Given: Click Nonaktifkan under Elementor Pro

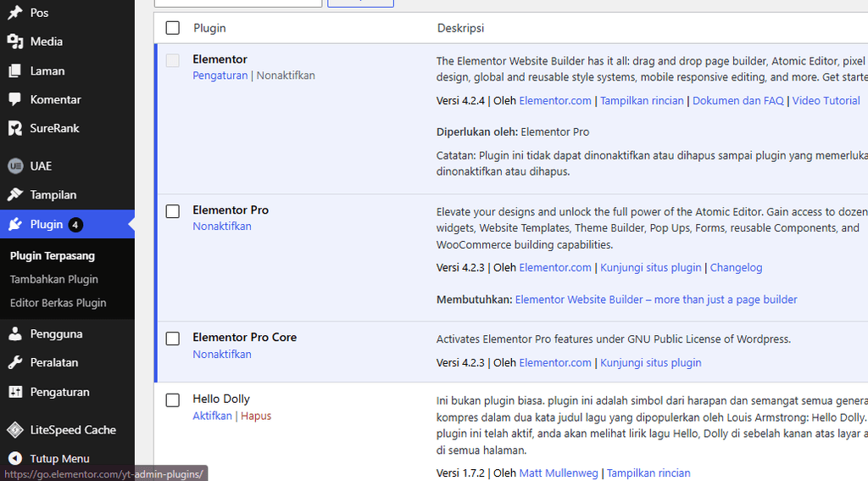Looking at the screenshot, I should click(222, 227).
